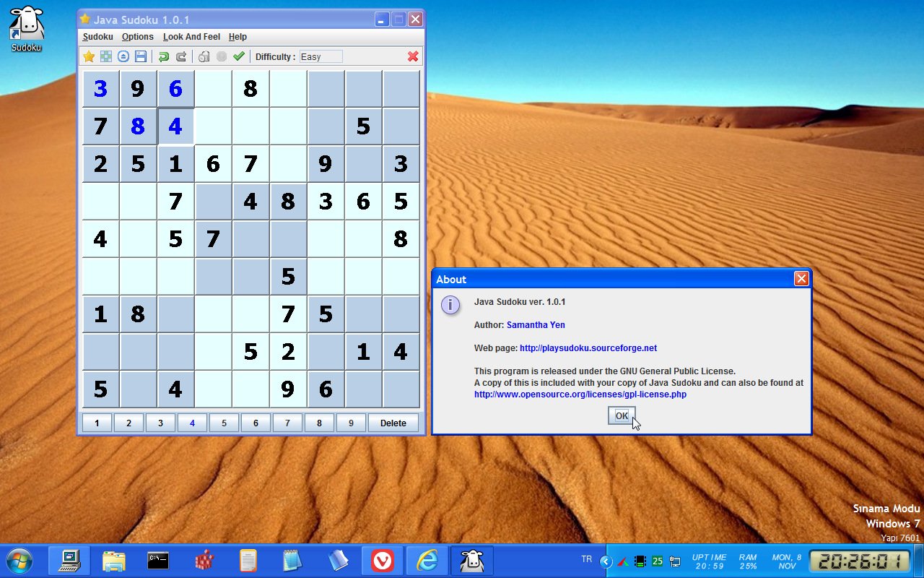Select number 6 on the number pad
Image resolution: width=924 pixels, height=578 pixels.
(x=256, y=423)
